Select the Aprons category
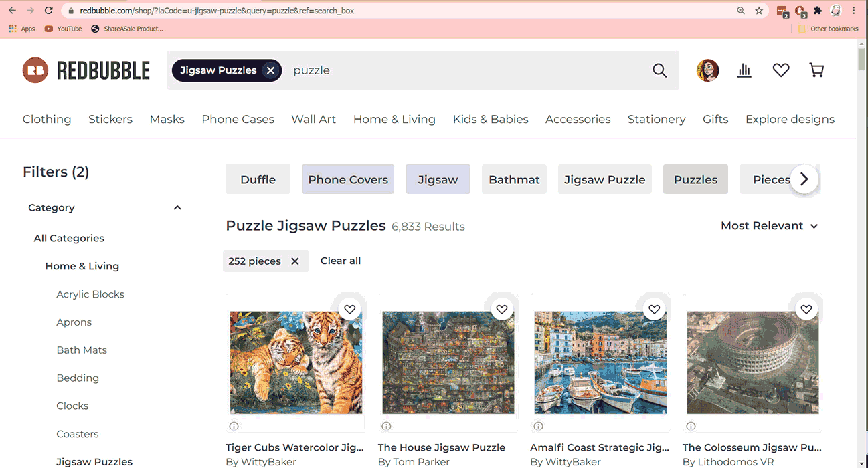The width and height of the screenshot is (868, 468). pos(74,322)
